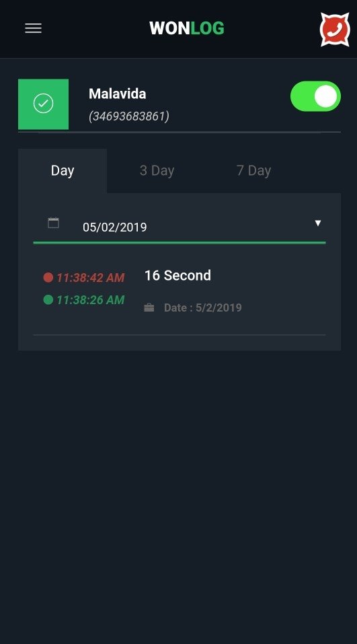Screen dimensions: 357x644
Task: Click the green checkmark square for Malavida
Action: (43, 104)
